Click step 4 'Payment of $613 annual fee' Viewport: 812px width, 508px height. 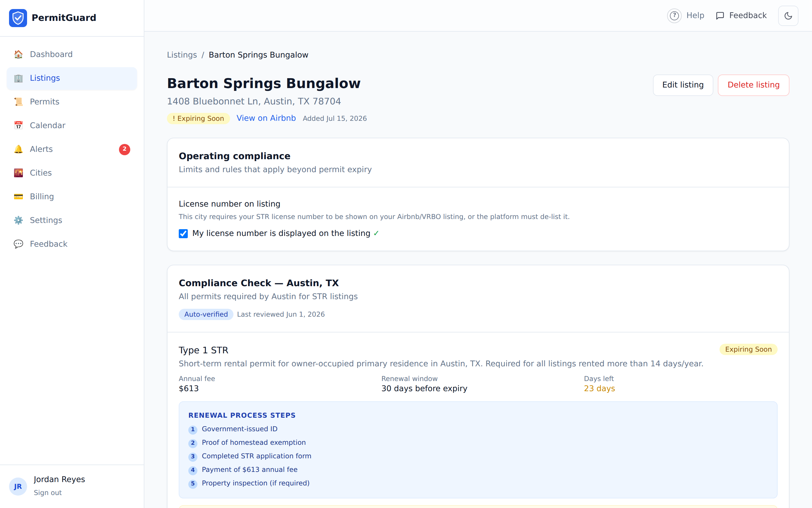click(250, 470)
